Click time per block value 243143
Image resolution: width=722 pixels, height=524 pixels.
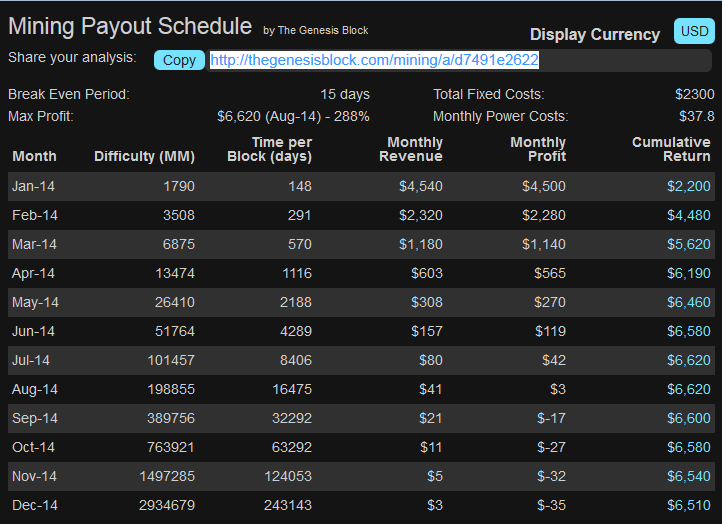click(x=288, y=505)
